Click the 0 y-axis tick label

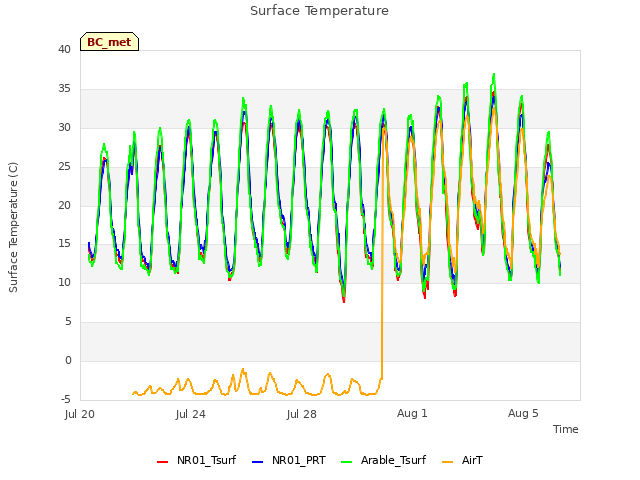[68, 360]
